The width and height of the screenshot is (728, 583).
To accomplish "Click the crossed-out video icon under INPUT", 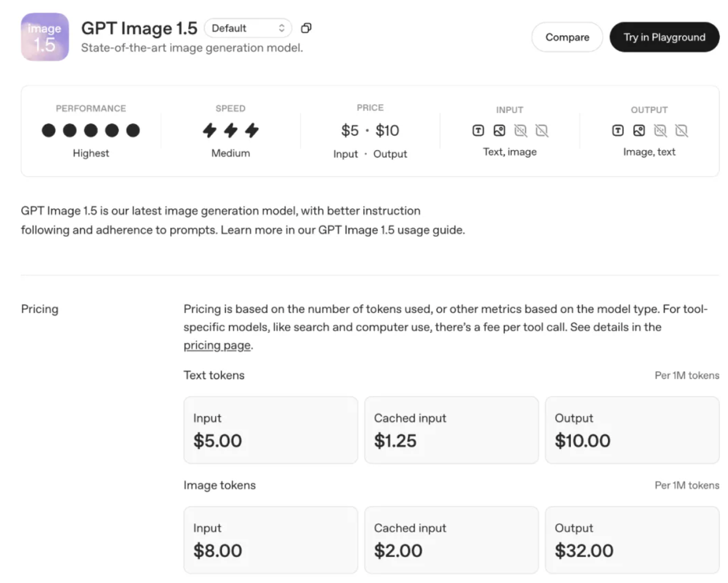I will [542, 131].
